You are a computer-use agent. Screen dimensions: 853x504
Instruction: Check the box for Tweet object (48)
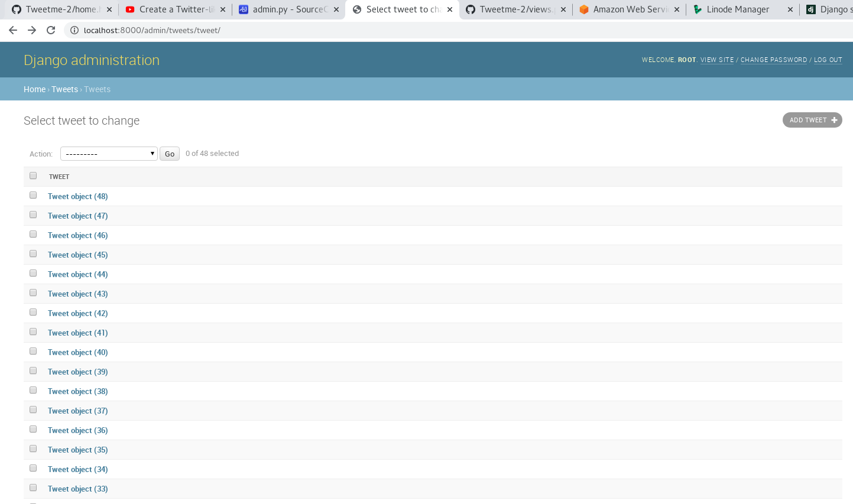(x=33, y=195)
